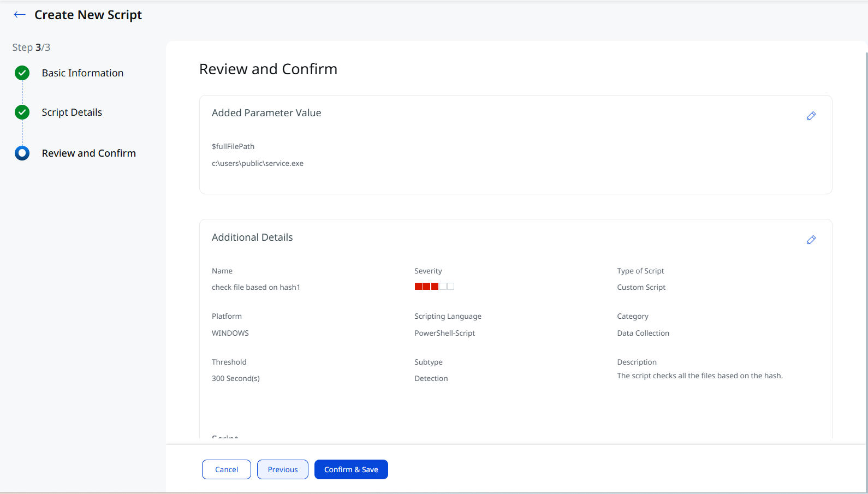Click the 'Platform' field label
The image size is (868, 494).
coord(227,316)
